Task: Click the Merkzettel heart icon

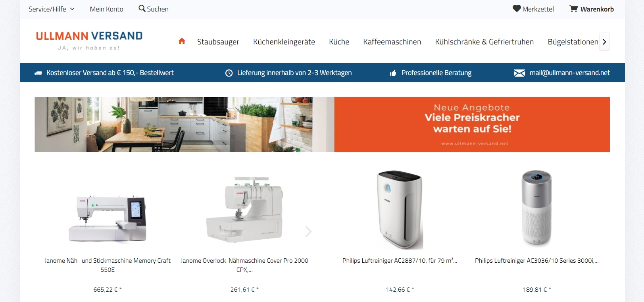Action: point(517,8)
